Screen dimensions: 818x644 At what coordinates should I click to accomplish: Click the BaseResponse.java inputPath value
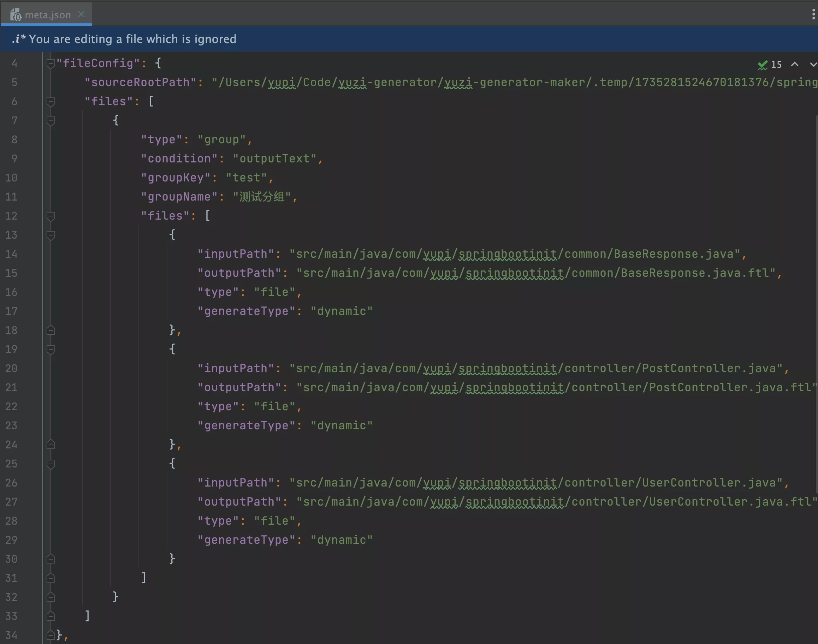click(515, 254)
